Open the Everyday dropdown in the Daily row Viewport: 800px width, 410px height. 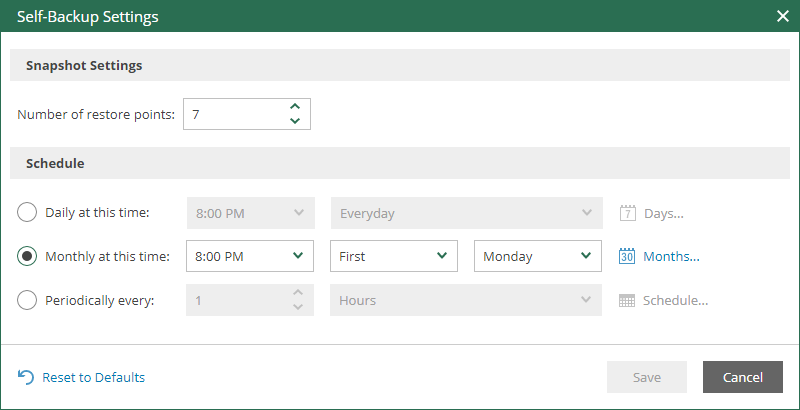(x=466, y=213)
